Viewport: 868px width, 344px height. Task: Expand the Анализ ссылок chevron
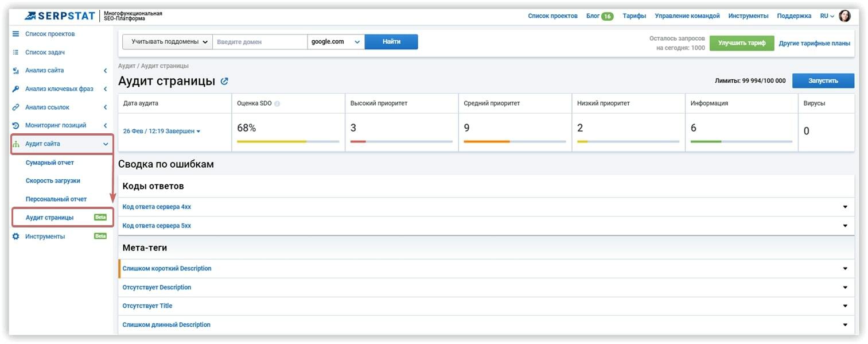[x=106, y=107]
